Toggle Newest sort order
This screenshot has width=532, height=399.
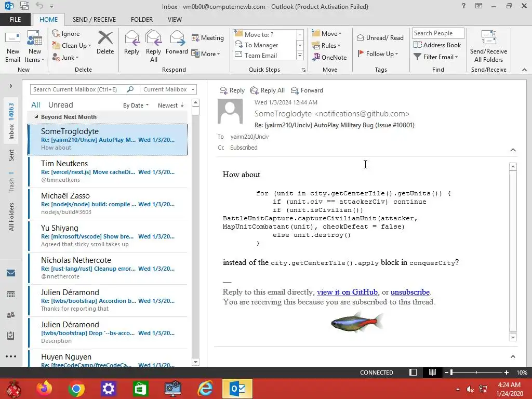170,105
